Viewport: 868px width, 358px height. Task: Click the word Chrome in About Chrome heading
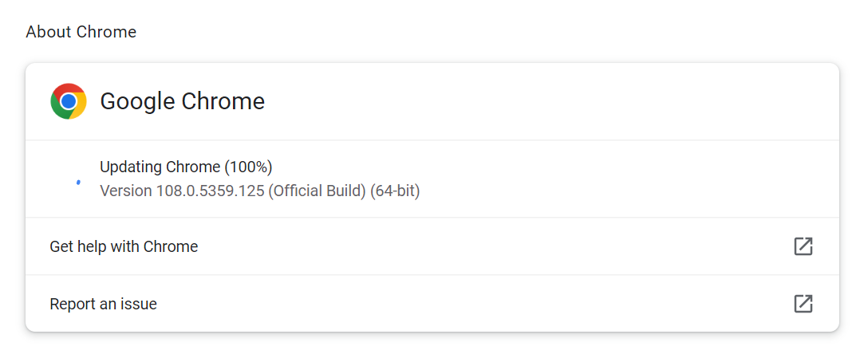pyautogui.click(x=107, y=32)
